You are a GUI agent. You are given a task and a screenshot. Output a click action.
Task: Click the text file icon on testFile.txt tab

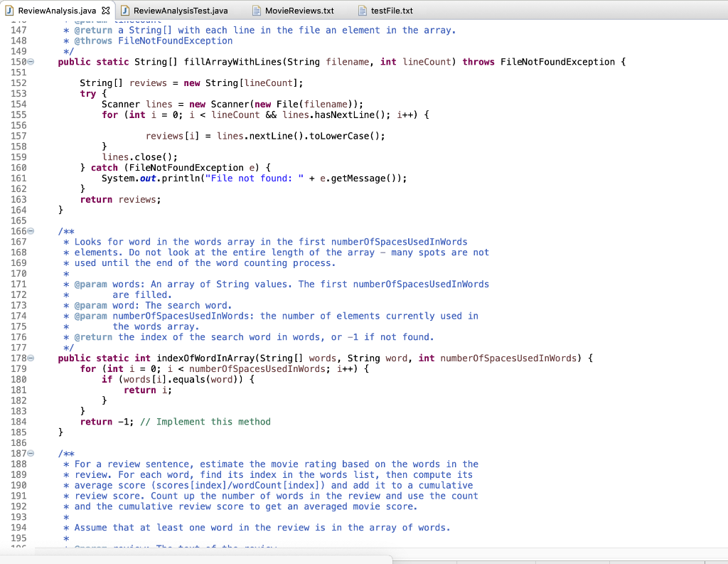click(x=361, y=11)
